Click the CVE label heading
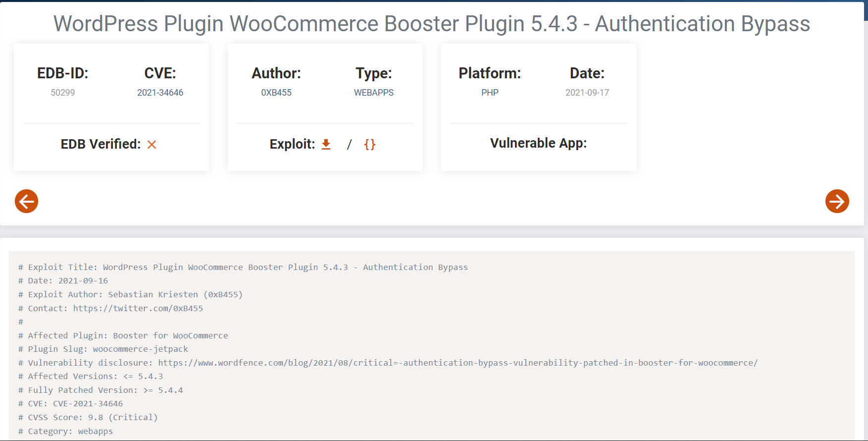868x441 pixels. pos(160,73)
